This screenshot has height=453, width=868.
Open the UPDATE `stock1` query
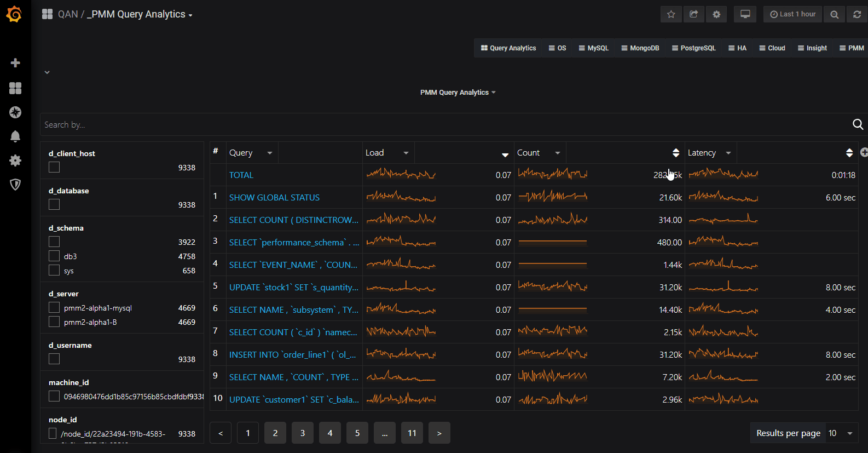tap(294, 288)
